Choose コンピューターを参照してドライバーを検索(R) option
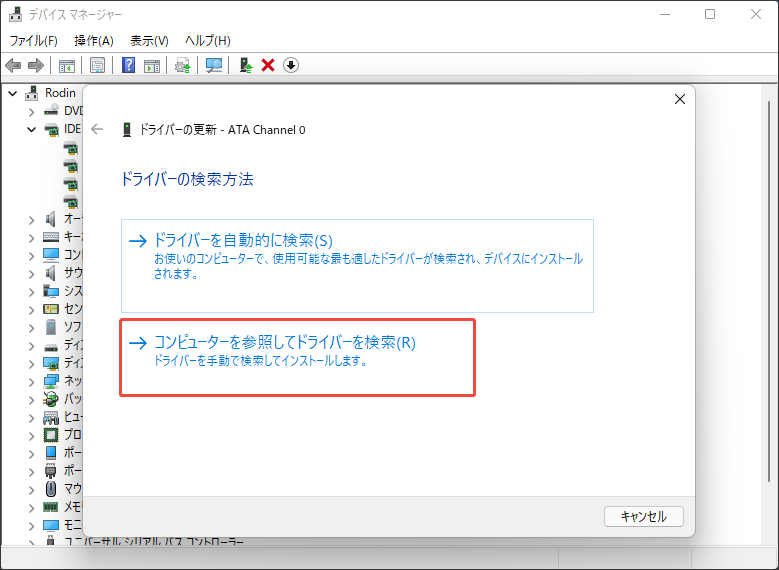Screen dimensions: 779x570 tap(297, 358)
